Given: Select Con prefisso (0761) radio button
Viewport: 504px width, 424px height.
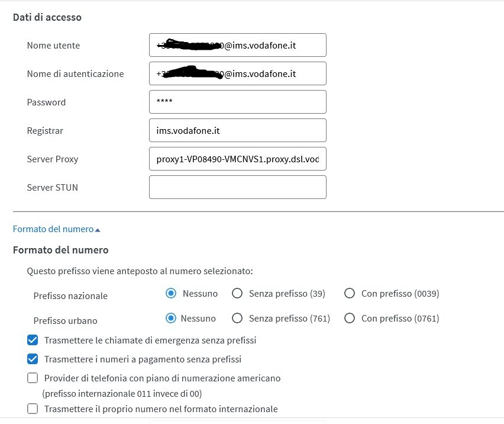Looking at the screenshot, I should point(350,319).
